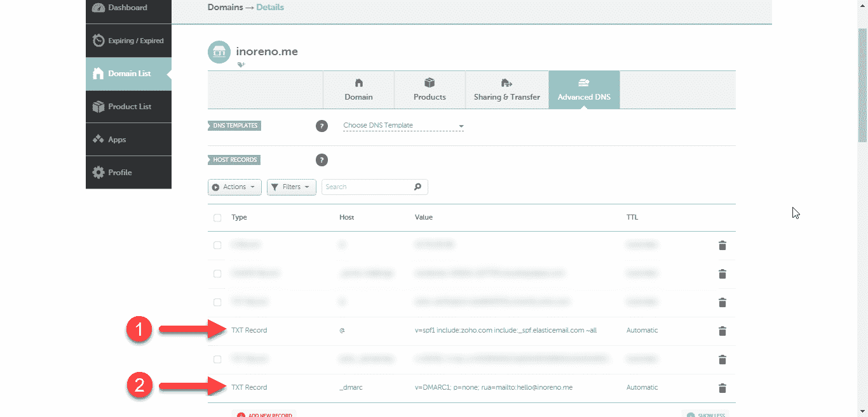868x417 pixels.
Task: Open Expiring / Expired in sidebar
Action: click(128, 41)
